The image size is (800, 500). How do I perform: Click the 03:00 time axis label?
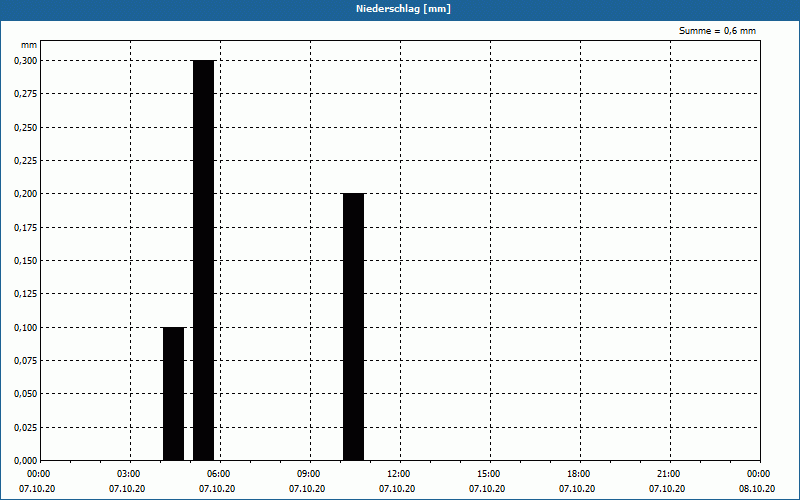coord(129,474)
